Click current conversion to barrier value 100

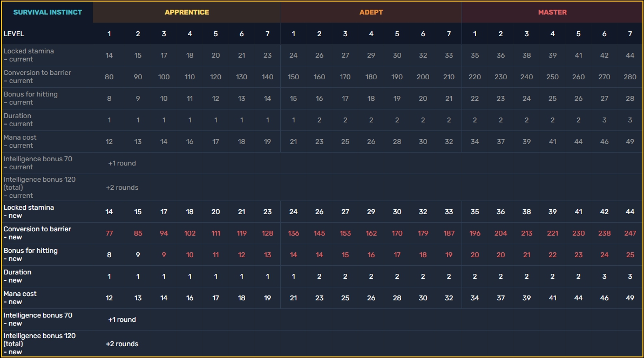pyautogui.click(x=164, y=77)
